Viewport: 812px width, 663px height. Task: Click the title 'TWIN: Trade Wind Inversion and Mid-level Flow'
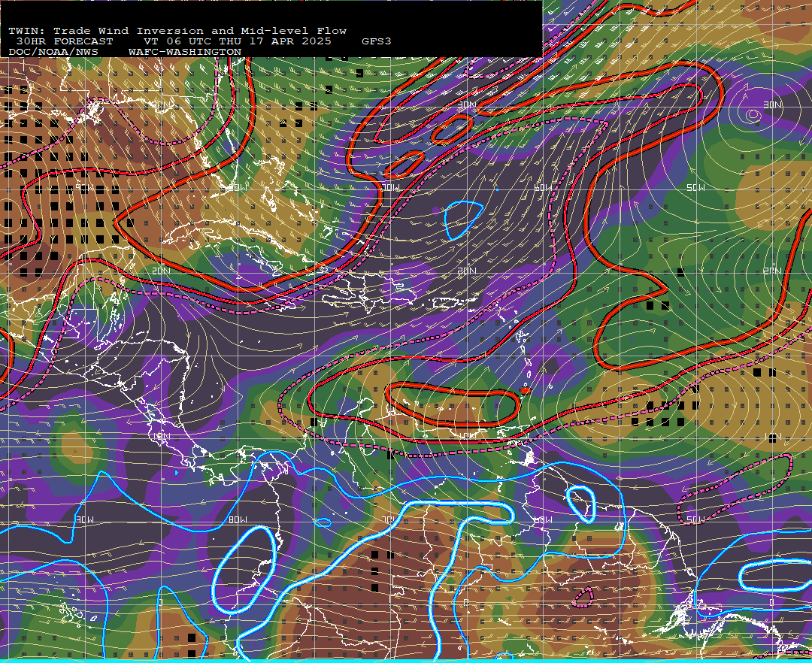[x=177, y=31]
